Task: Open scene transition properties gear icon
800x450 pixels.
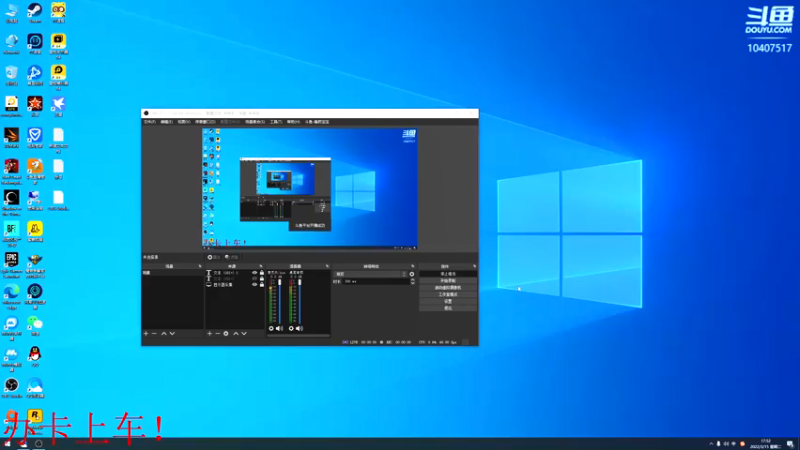Action: pos(412,274)
